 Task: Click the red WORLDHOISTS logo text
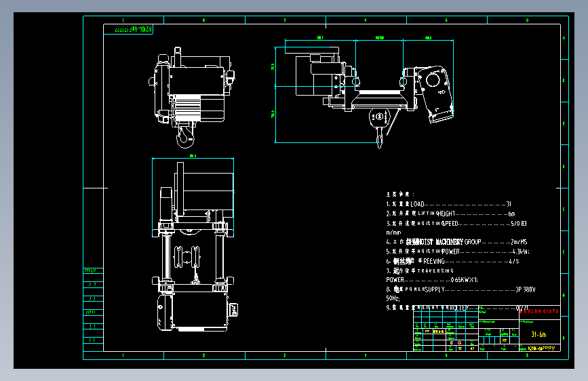coord(539,311)
